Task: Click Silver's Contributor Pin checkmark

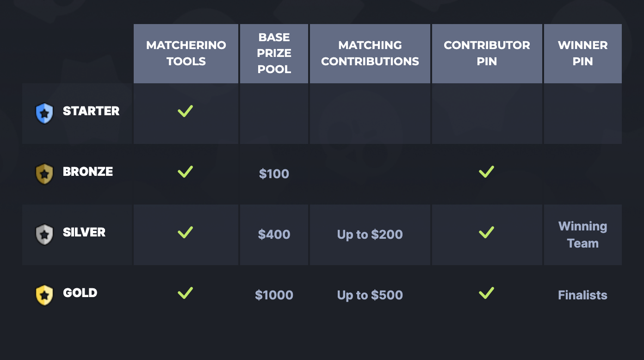Action: click(x=486, y=232)
